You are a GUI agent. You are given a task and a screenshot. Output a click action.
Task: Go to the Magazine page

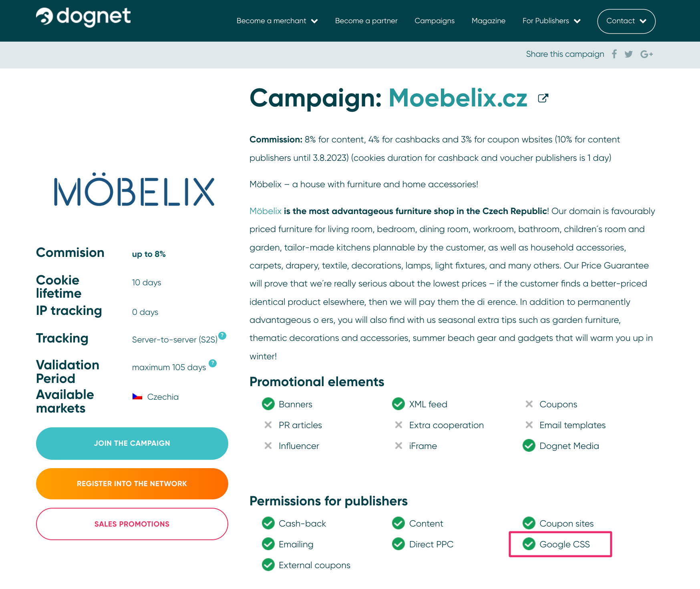tap(488, 21)
